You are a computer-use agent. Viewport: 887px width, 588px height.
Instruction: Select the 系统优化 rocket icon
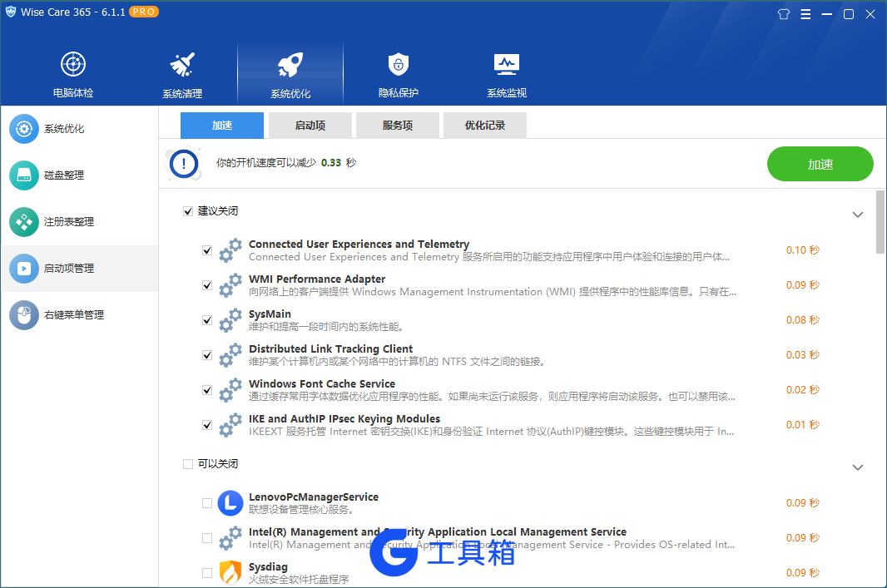[290, 64]
